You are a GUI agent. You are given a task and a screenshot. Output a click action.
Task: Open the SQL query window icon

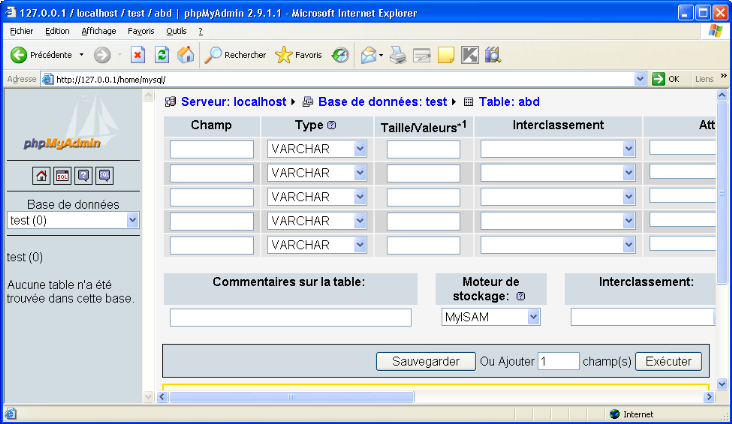62,176
